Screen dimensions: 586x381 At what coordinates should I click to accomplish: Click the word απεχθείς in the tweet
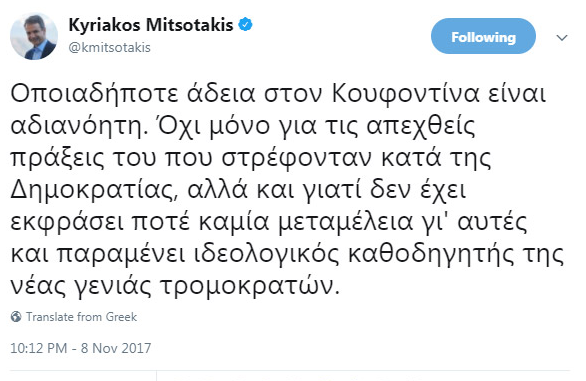point(420,126)
